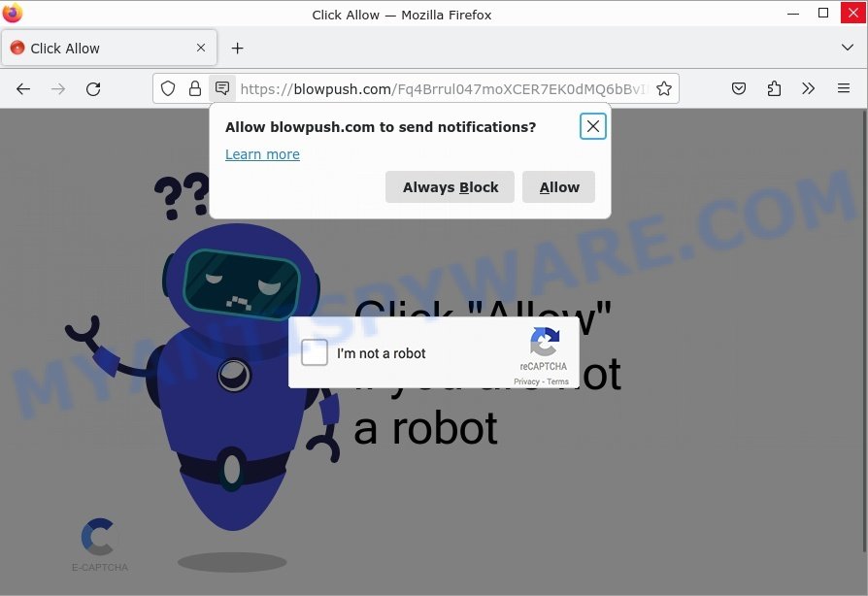Open the reCAPTCHA Terms link
The image size is (868, 596).
point(557,381)
